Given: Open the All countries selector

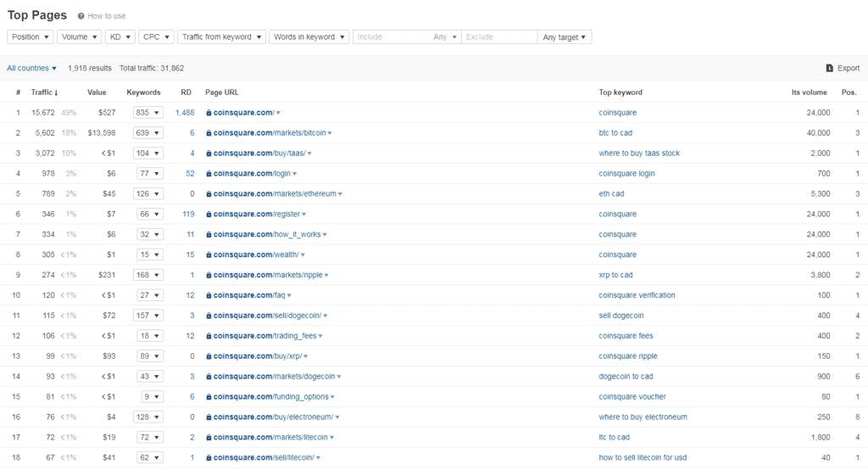Looking at the screenshot, I should pos(31,68).
